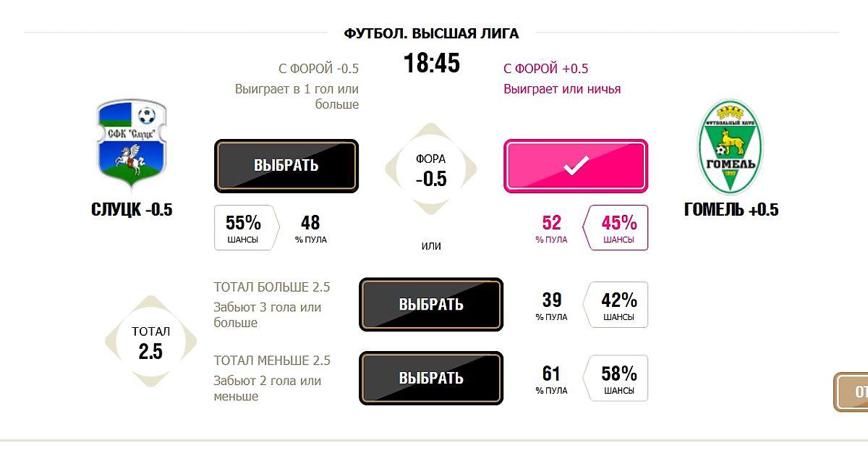The height and width of the screenshot is (456, 868).
Task: Click the 61 % пула value for total under
Action: [x=551, y=379]
